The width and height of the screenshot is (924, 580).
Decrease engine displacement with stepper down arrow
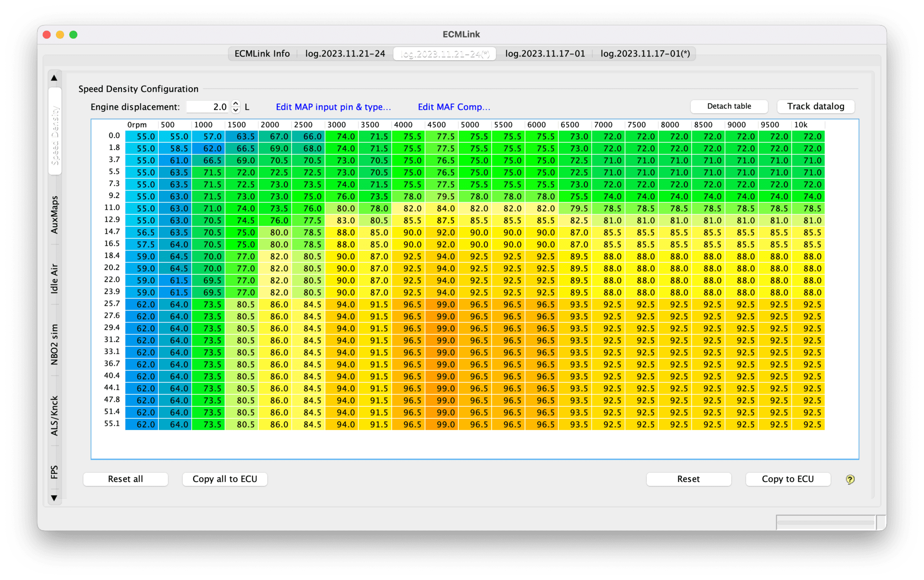[236, 110]
